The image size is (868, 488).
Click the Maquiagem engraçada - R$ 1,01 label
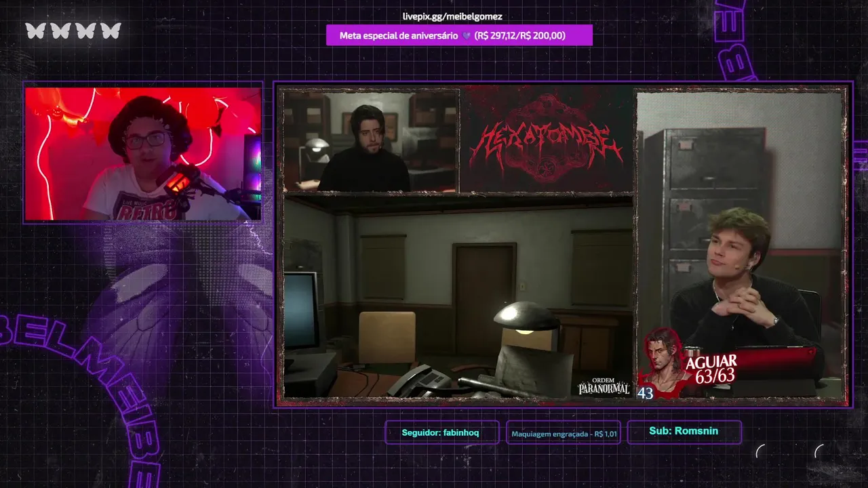(x=564, y=433)
